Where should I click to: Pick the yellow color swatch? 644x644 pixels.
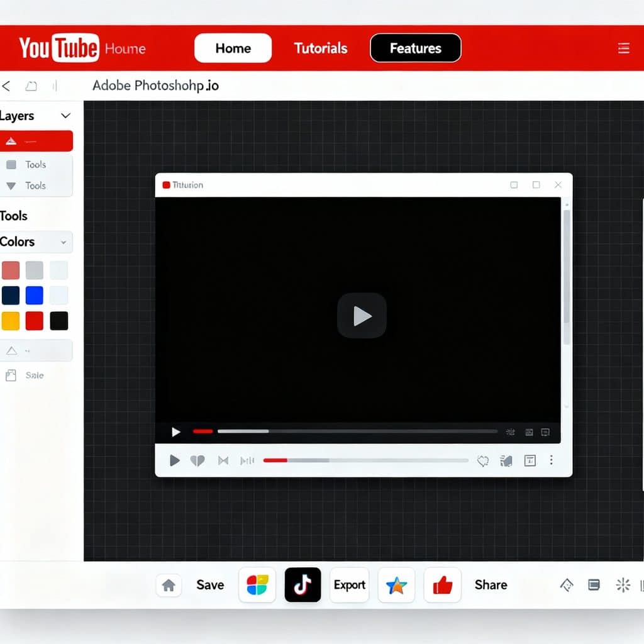point(11,321)
